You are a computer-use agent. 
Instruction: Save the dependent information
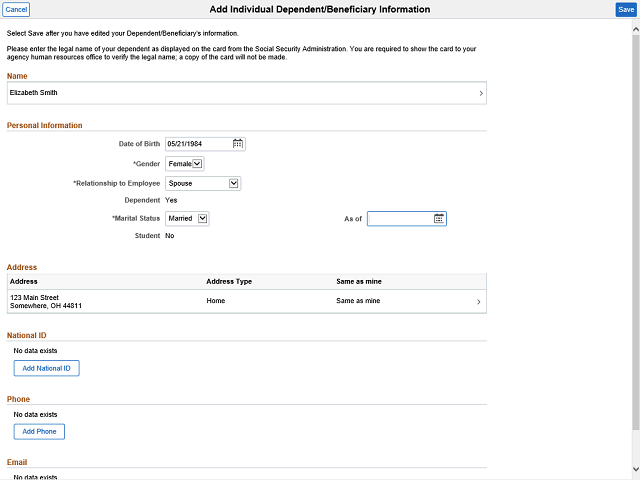tap(626, 9)
